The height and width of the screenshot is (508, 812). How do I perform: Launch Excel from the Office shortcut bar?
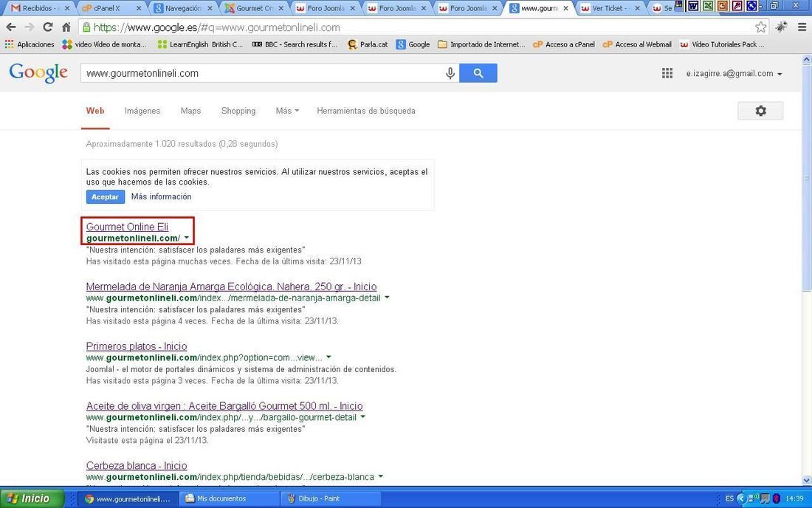pyautogui.click(x=707, y=6)
